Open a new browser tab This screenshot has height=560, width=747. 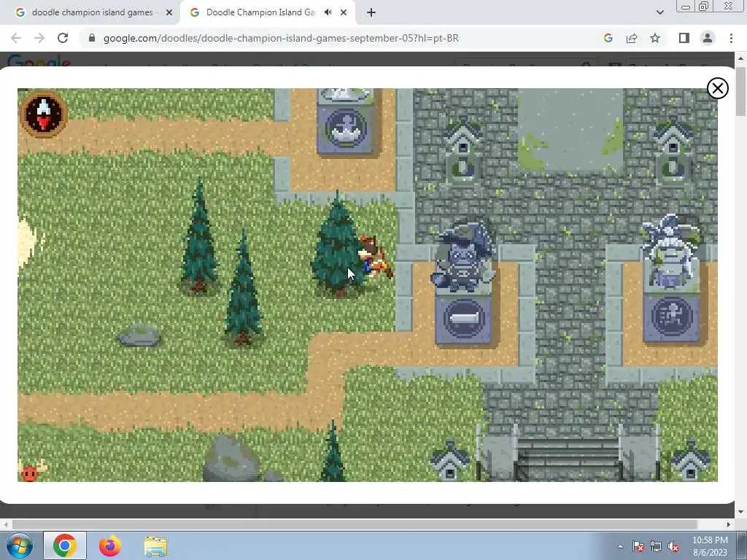tap(371, 12)
